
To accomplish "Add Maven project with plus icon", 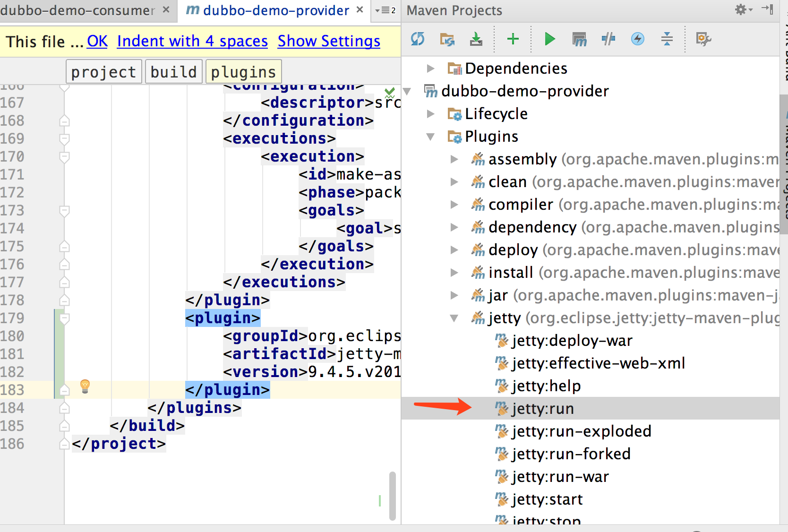I will pyautogui.click(x=513, y=39).
